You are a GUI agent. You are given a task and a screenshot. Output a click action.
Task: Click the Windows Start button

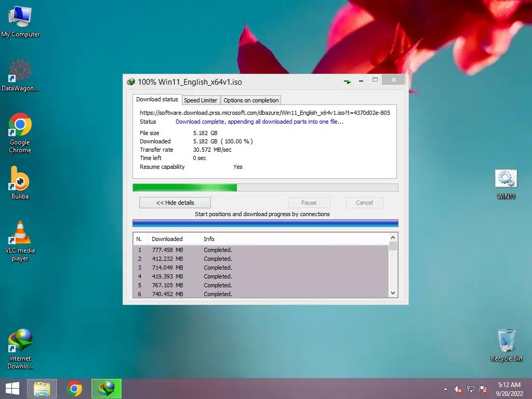coord(12,389)
